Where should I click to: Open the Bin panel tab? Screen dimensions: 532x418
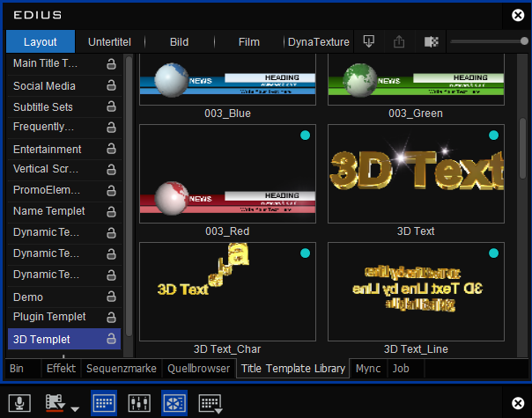(x=22, y=368)
